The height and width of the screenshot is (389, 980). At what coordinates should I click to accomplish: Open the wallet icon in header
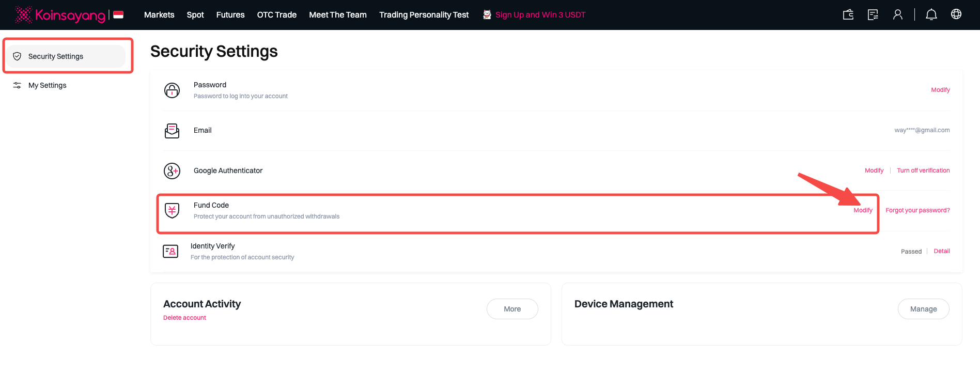848,14
